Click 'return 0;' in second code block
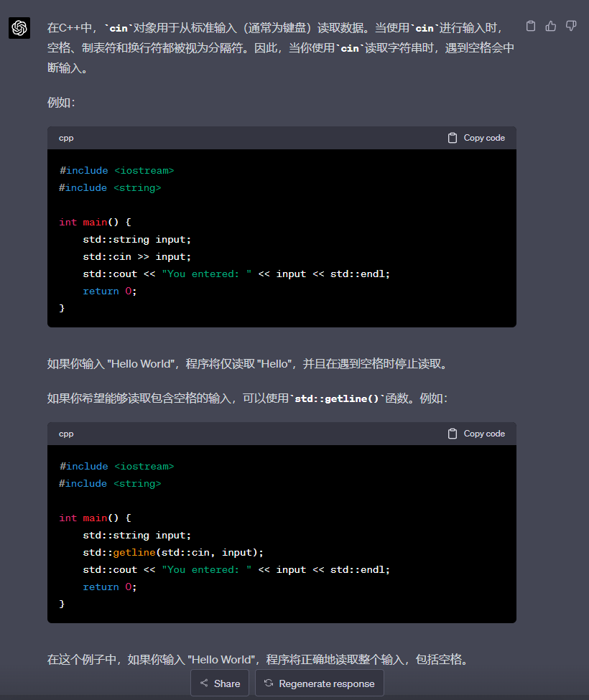This screenshot has height=700, width=589. (x=109, y=587)
